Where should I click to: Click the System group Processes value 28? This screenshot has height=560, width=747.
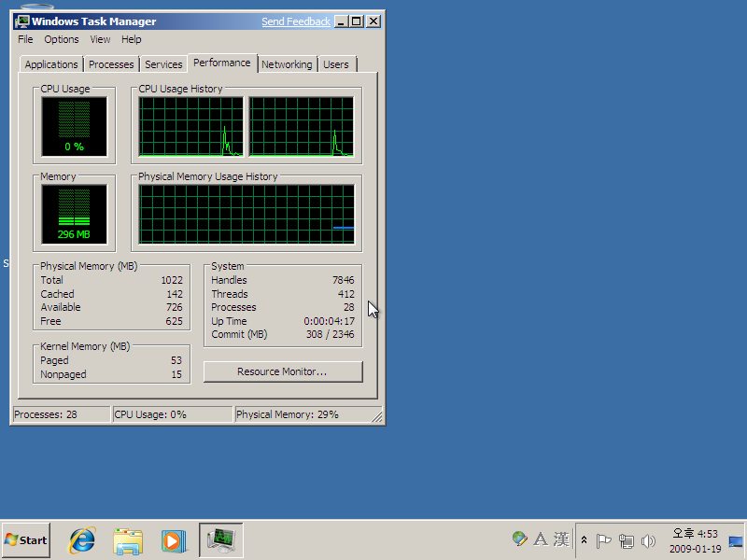click(348, 308)
